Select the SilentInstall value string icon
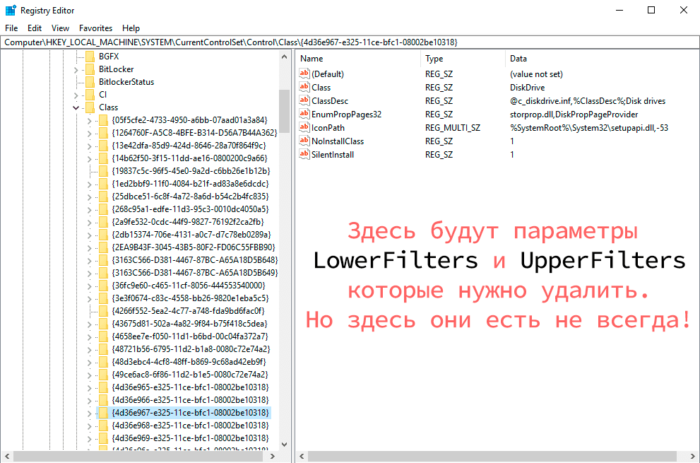This screenshot has width=700, height=463. [x=304, y=154]
